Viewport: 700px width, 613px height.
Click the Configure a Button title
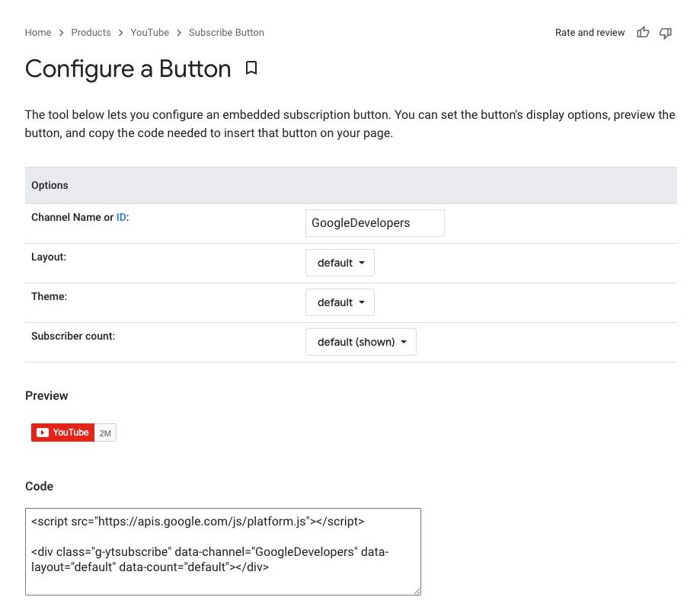coord(128,69)
